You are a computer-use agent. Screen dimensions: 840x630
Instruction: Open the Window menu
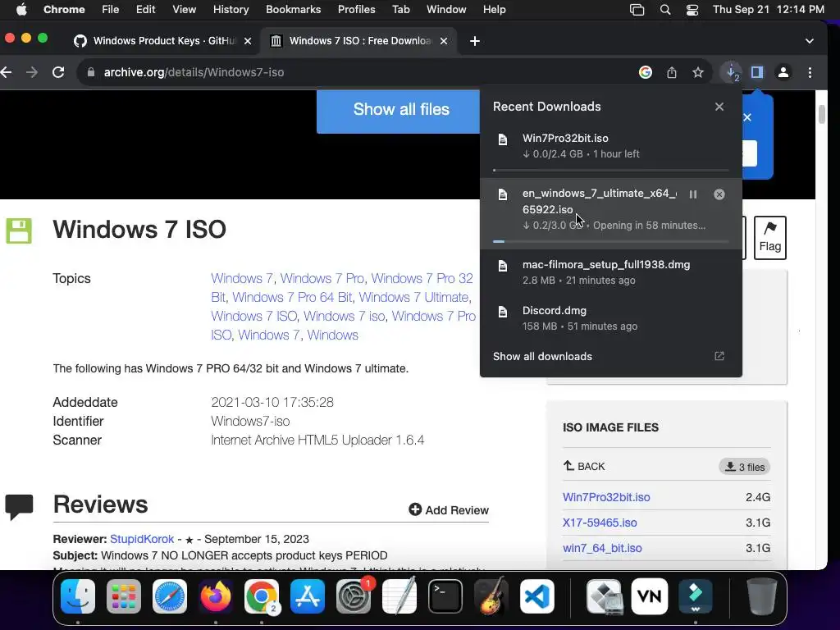[x=446, y=10]
